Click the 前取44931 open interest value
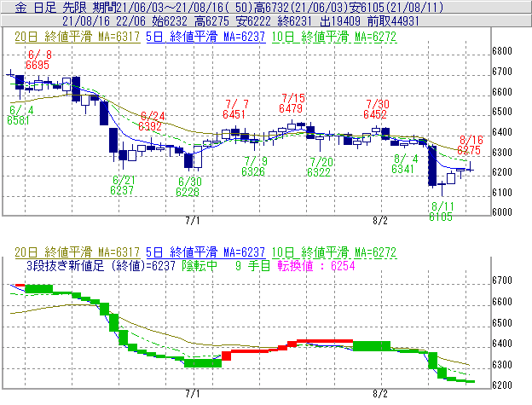This screenshot has width=532, height=405. pos(393,21)
